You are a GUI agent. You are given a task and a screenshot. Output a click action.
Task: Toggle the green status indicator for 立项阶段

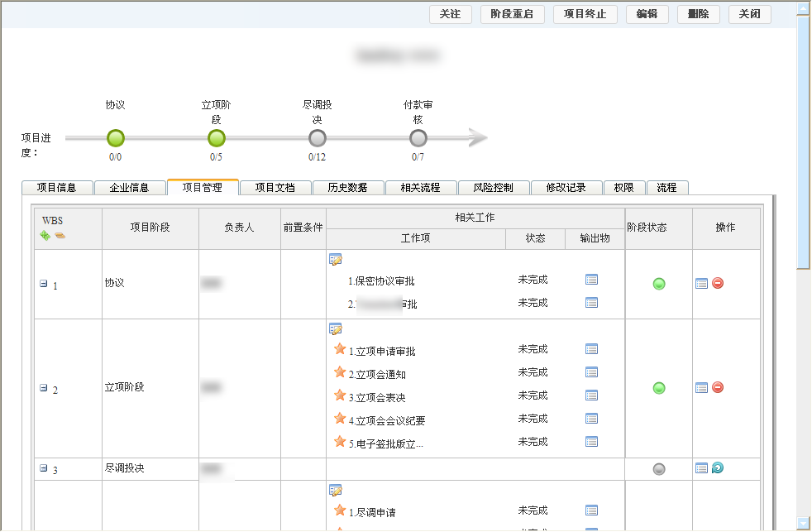[659, 386]
